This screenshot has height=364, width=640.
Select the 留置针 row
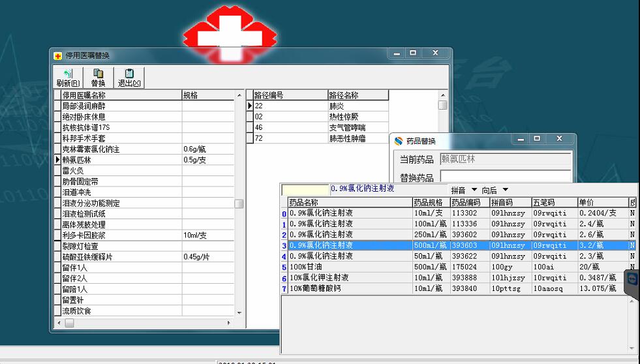pyautogui.click(x=144, y=300)
